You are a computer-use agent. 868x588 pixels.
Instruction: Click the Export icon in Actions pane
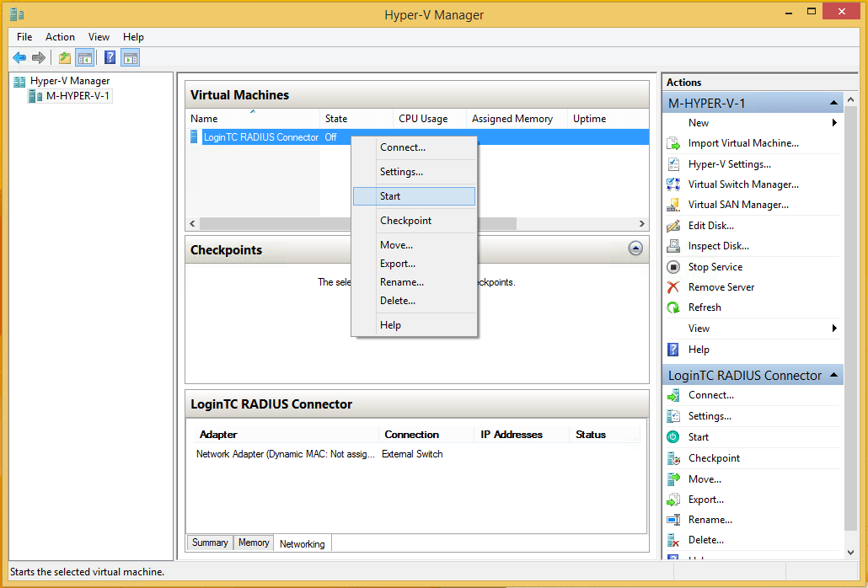[x=673, y=500]
